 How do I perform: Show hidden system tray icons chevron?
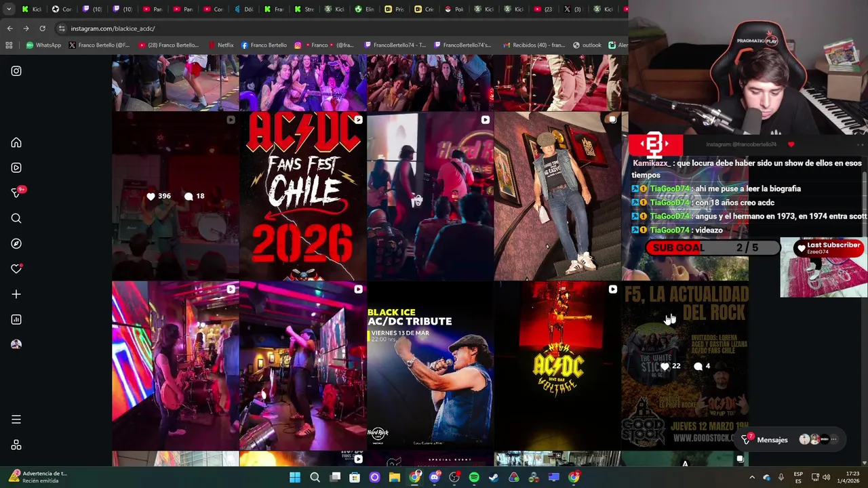coord(752,477)
